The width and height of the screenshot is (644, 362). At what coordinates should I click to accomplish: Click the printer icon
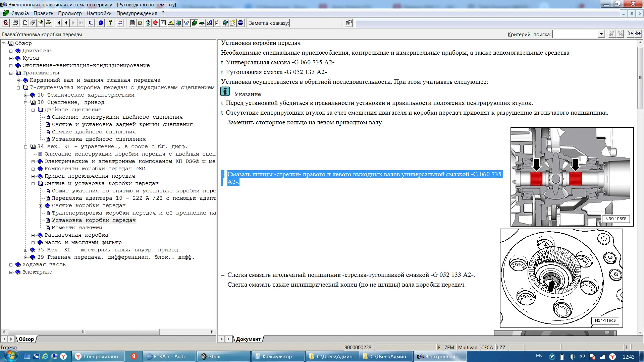15,23
